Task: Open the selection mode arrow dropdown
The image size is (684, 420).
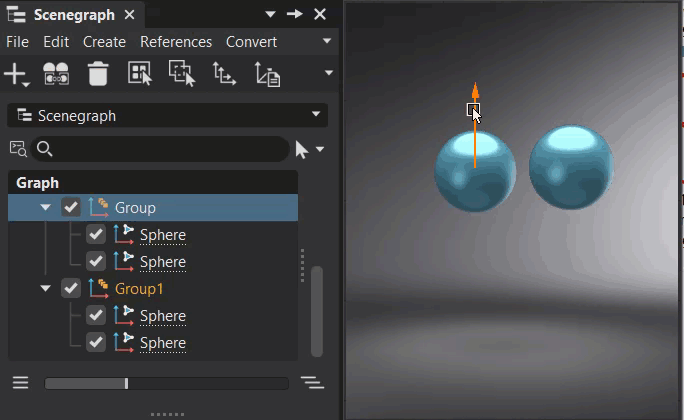Action: 320,150
